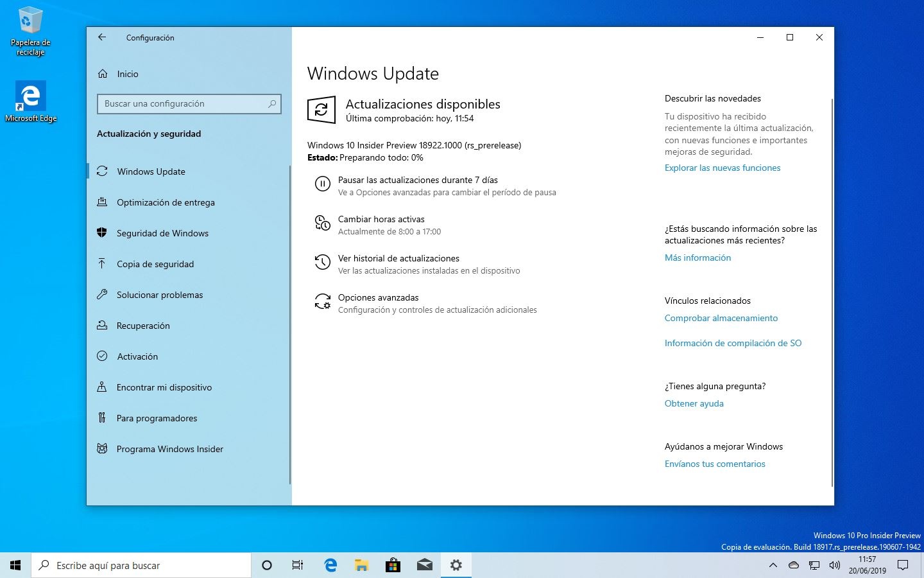Open the Start menu
The width and height of the screenshot is (924, 578).
pos(15,565)
